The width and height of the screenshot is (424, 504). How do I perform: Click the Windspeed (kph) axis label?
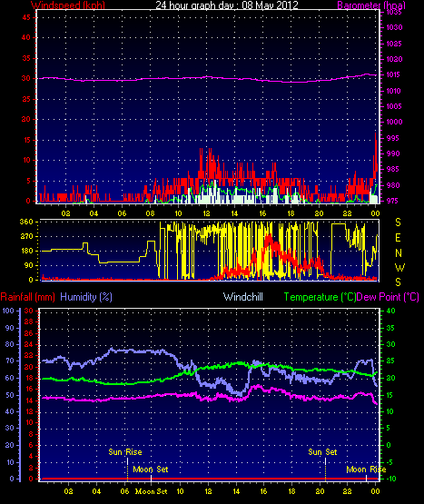[68, 5]
